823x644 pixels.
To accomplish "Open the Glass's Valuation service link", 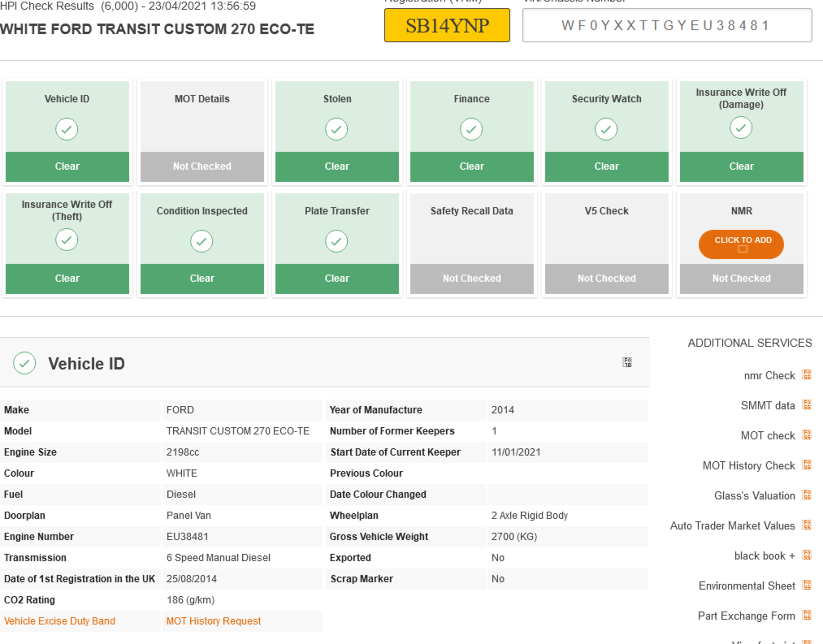I will click(754, 496).
